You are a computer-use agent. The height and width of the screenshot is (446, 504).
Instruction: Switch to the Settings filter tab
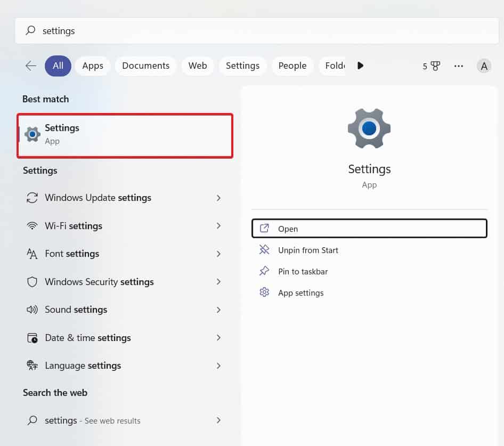(242, 66)
